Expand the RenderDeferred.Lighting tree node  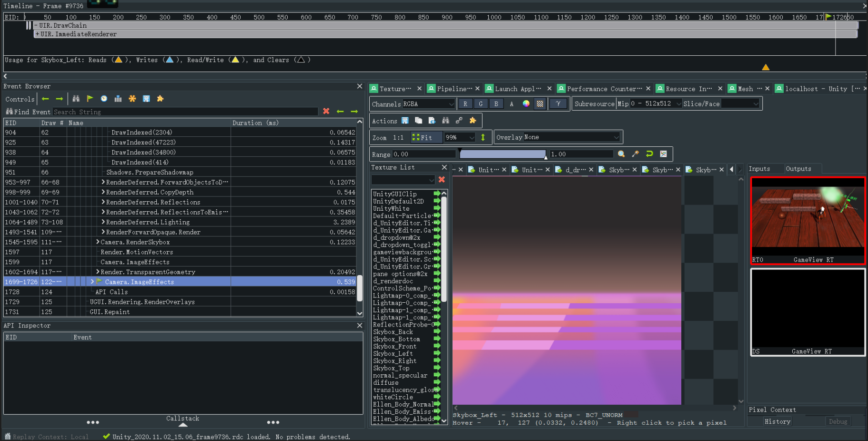point(103,222)
